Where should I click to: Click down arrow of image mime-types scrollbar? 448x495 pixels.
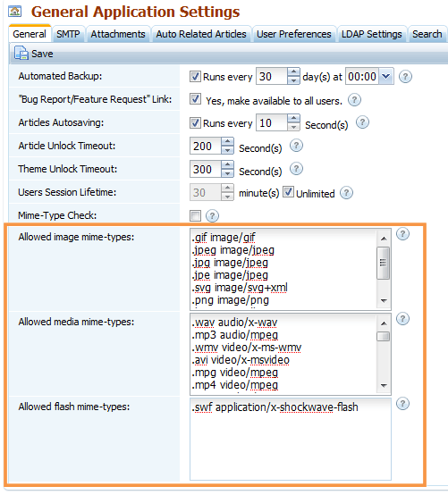coord(384,301)
